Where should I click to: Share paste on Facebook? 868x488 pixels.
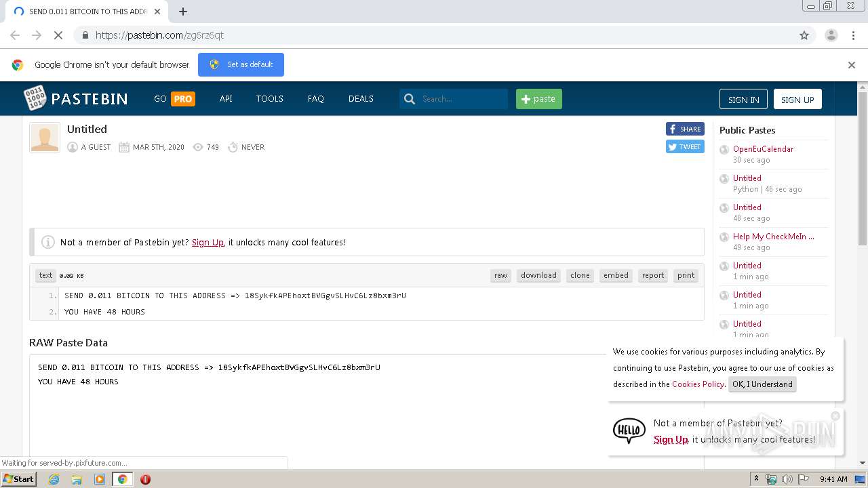point(685,129)
